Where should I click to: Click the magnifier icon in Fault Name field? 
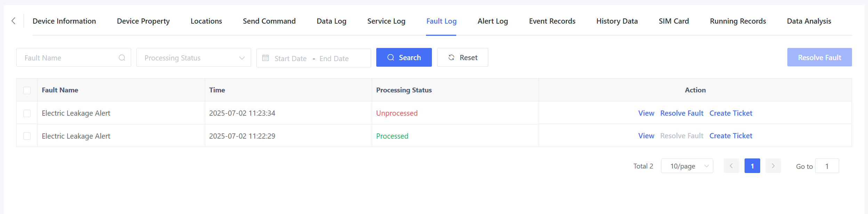tap(122, 58)
